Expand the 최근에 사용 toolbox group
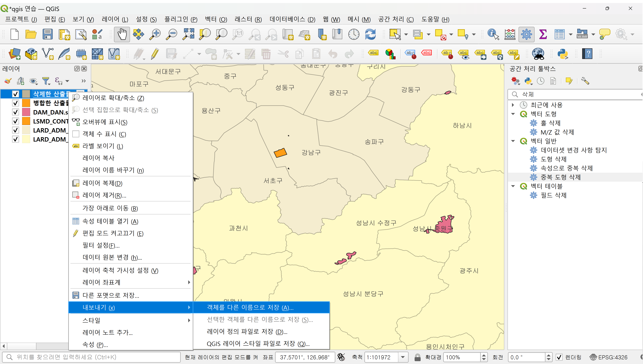This screenshot has width=643, height=364. click(x=513, y=105)
